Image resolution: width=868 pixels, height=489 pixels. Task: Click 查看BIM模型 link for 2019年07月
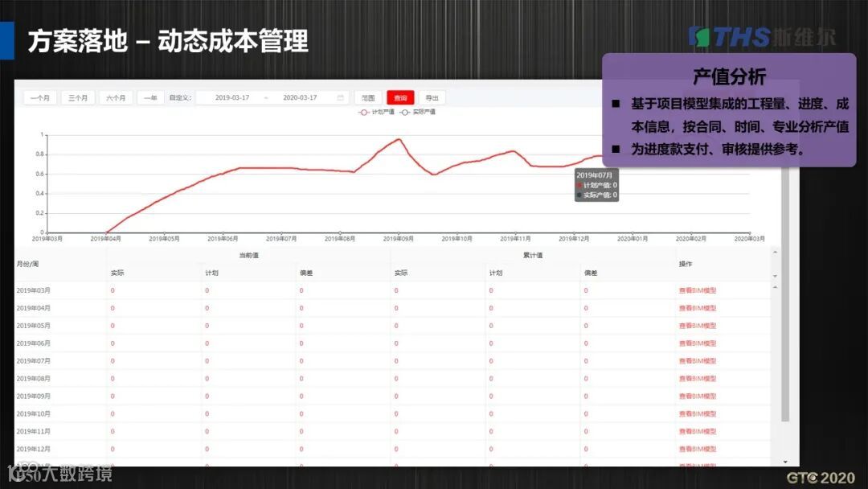click(698, 361)
